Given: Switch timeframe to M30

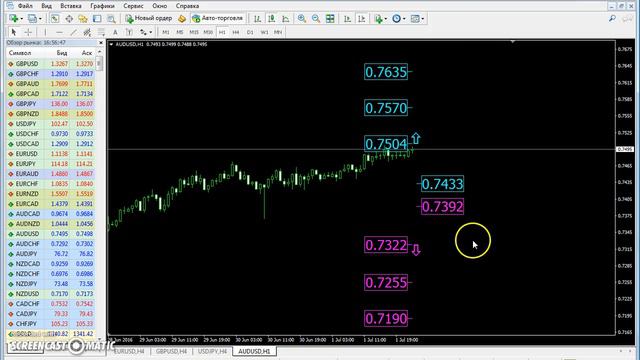Looking at the screenshot, I should (208, 32).
